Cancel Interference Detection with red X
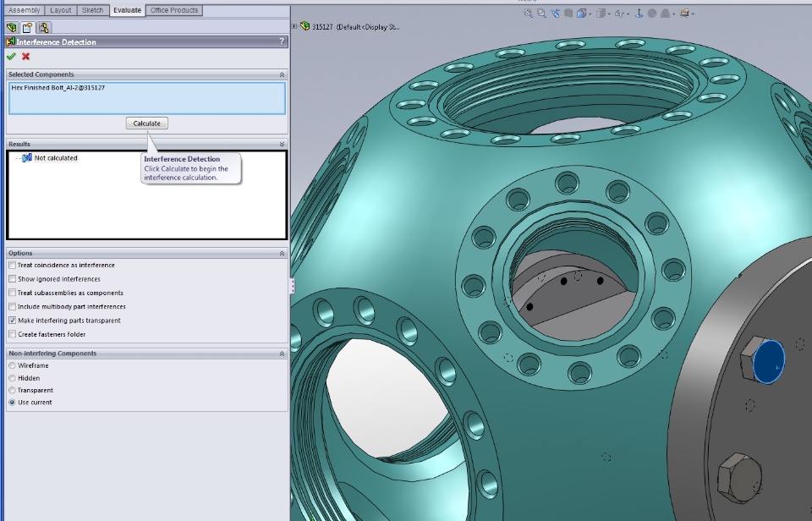The height and width of the screenshot is (521, 812). coord(26,57)
